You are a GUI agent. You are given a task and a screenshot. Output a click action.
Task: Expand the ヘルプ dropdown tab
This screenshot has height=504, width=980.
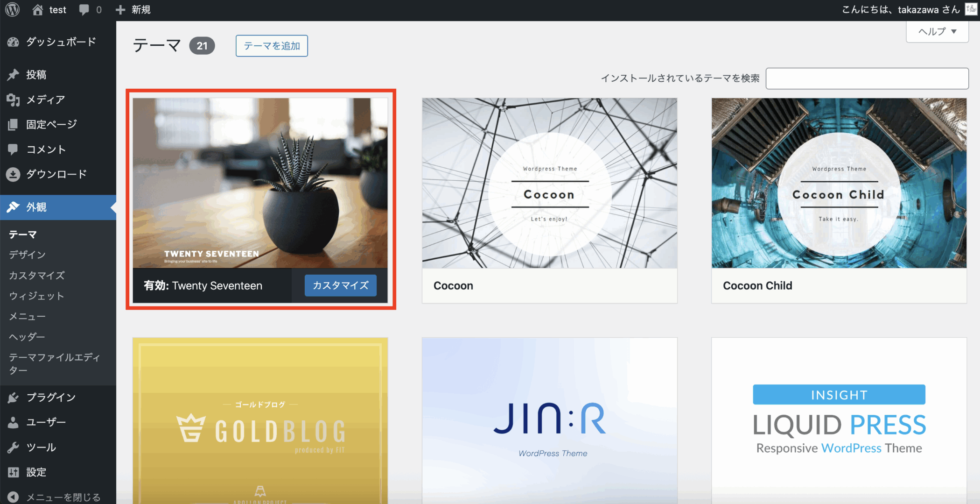click(x=937, y=32)
